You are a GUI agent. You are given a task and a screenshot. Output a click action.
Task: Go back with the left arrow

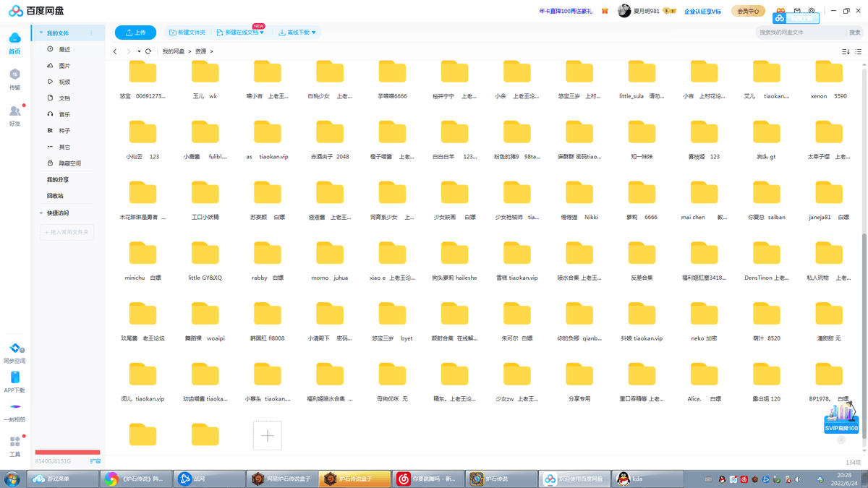point(115,51)
